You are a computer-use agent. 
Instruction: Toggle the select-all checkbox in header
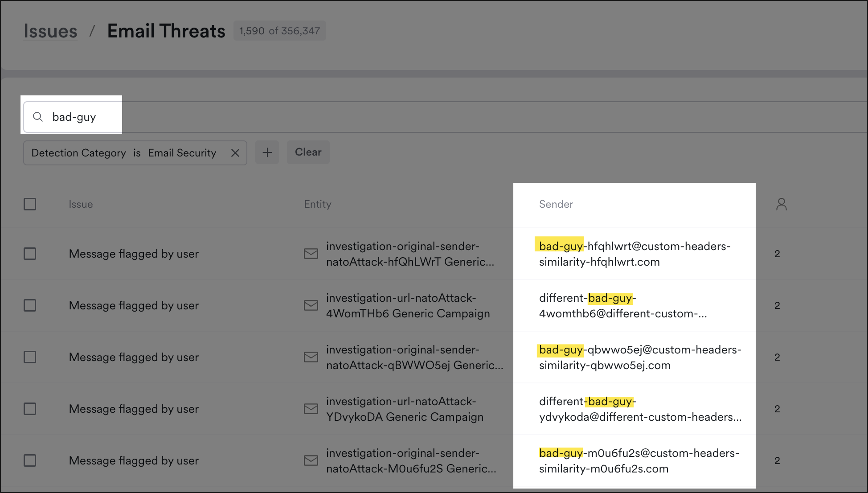(30, 204)
